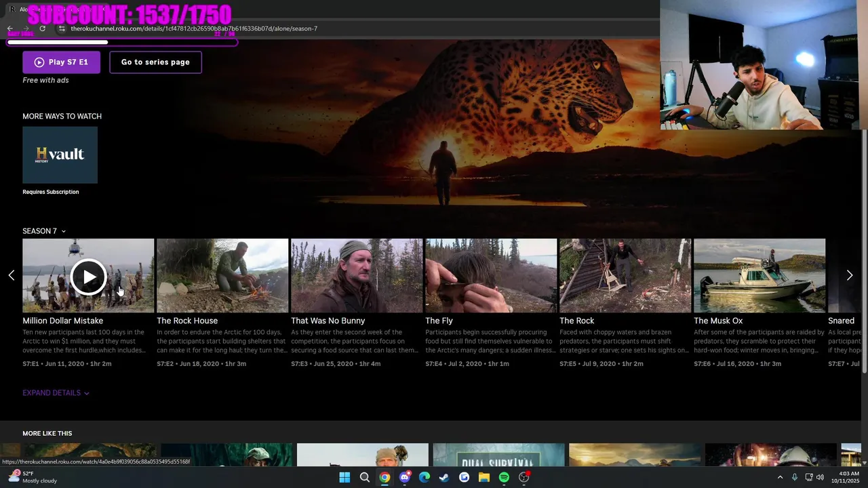868x488 pixels.
Task: Open the Windows Start menu
Action: coord(344,477)
